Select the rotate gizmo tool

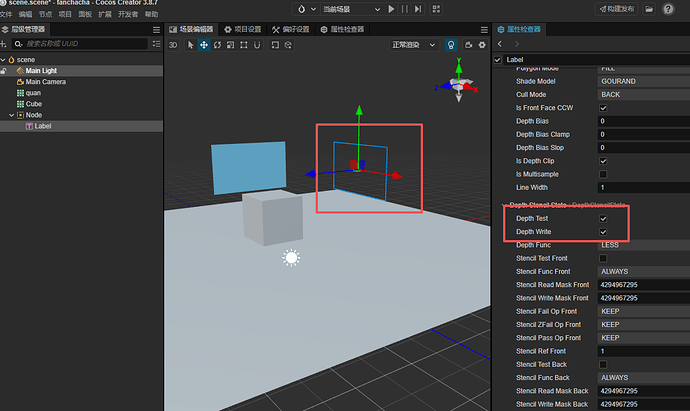click(217, 45)
